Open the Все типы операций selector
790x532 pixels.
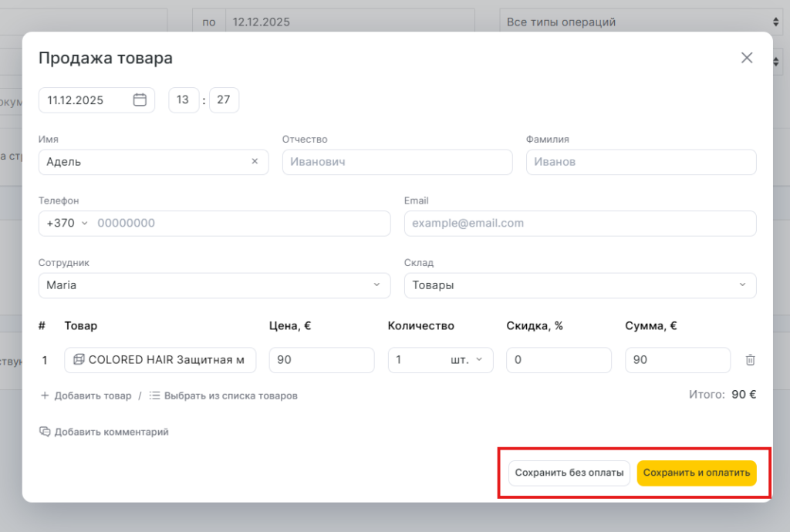[x=640, y=22]
